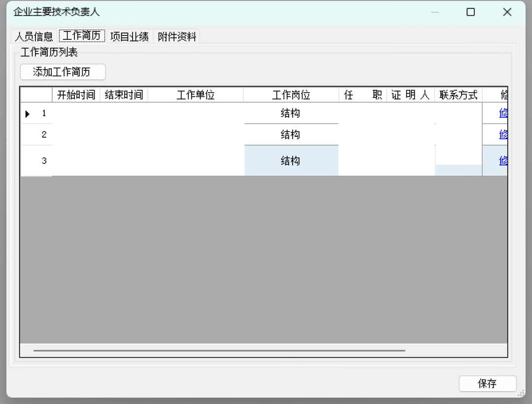
Task: Select row 1 via its arrow row header
Action: [x=36, y=114]
